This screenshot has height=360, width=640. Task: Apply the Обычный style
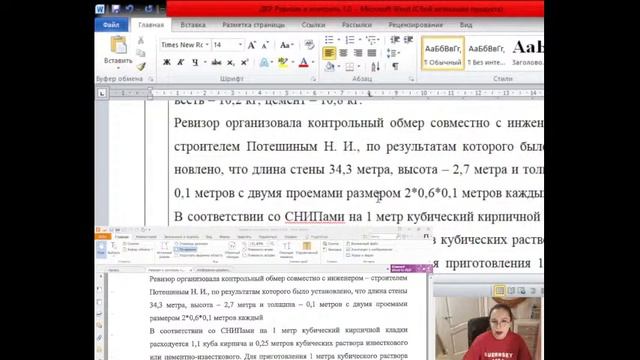[443, 53]
